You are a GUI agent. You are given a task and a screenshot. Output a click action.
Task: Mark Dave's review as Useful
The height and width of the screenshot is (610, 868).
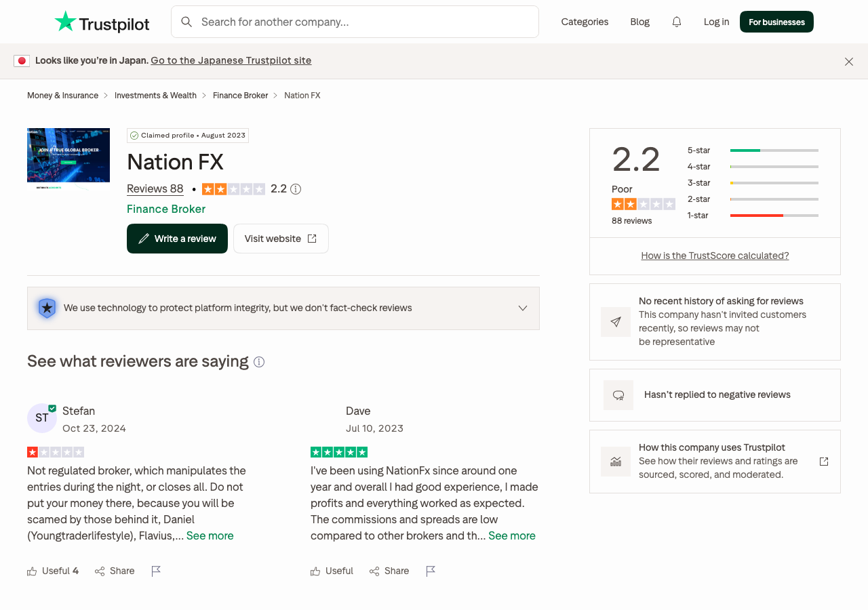[332, 571]
